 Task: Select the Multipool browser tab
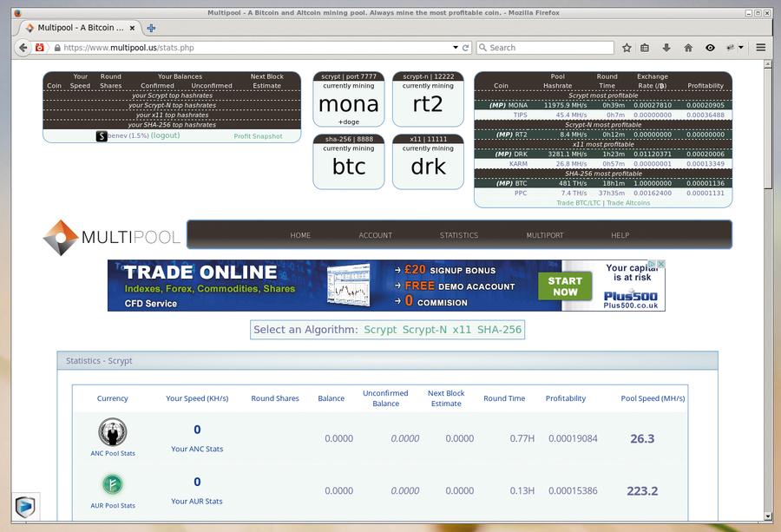tap(80, 28)
